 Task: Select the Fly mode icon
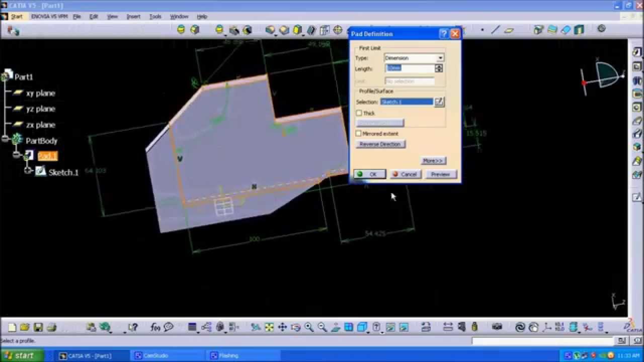[x=256, y=327]
